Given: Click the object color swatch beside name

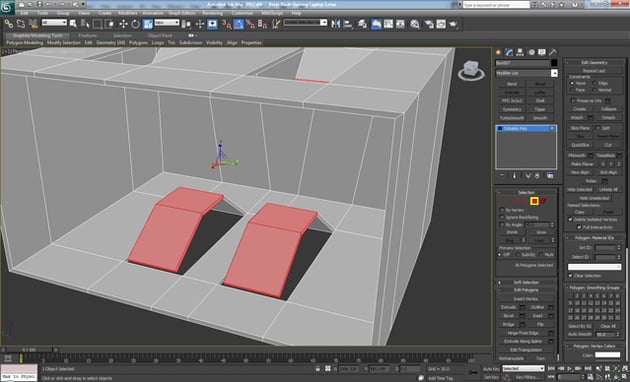Looking at the screenshot, I should 554,63.
